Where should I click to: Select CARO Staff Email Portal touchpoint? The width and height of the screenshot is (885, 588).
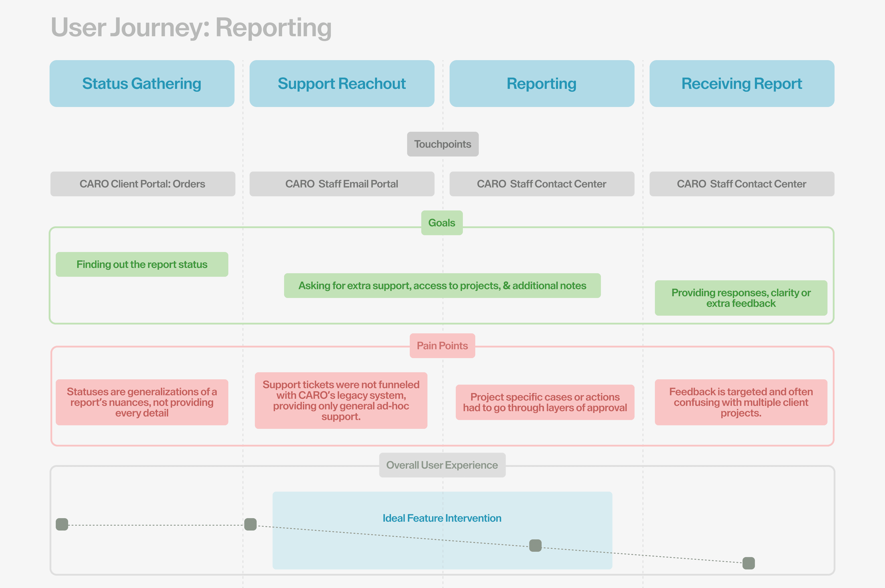[342, 184]
